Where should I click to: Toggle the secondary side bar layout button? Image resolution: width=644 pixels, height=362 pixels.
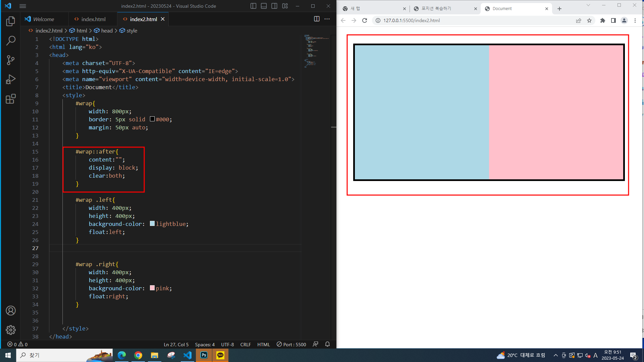[274, 6]
